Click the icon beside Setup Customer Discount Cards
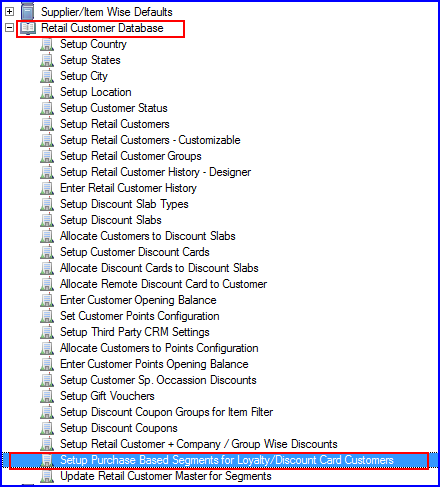The image size is (440, 487). click(47, 252)
